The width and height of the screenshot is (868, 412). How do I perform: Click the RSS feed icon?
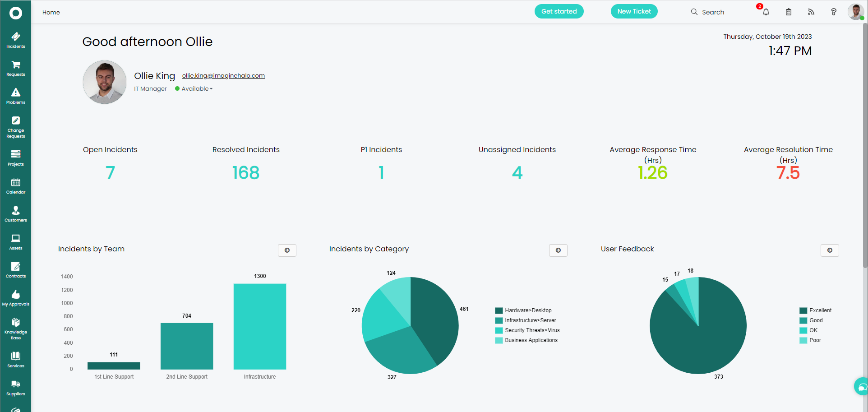pyautogui.click(x=811, y=12)
